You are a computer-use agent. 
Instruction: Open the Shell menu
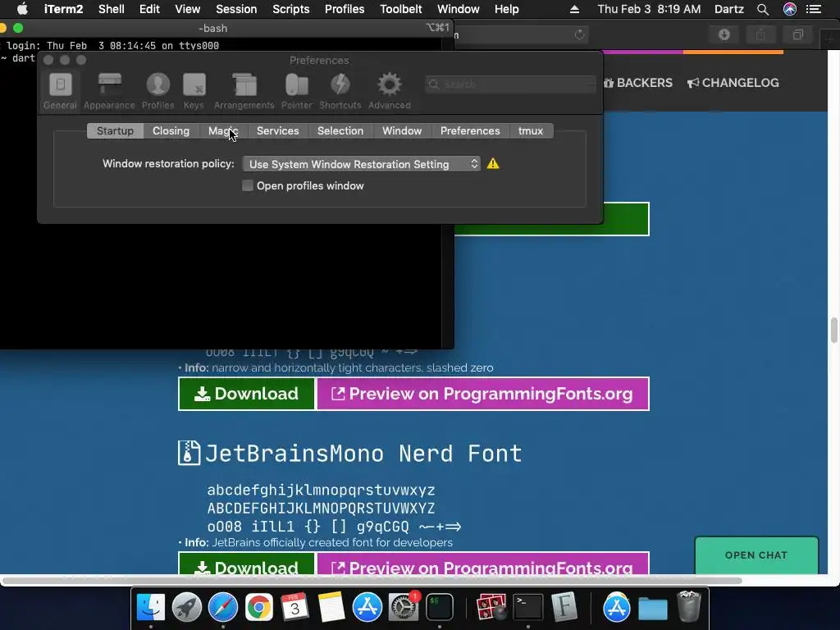point(112,9)
